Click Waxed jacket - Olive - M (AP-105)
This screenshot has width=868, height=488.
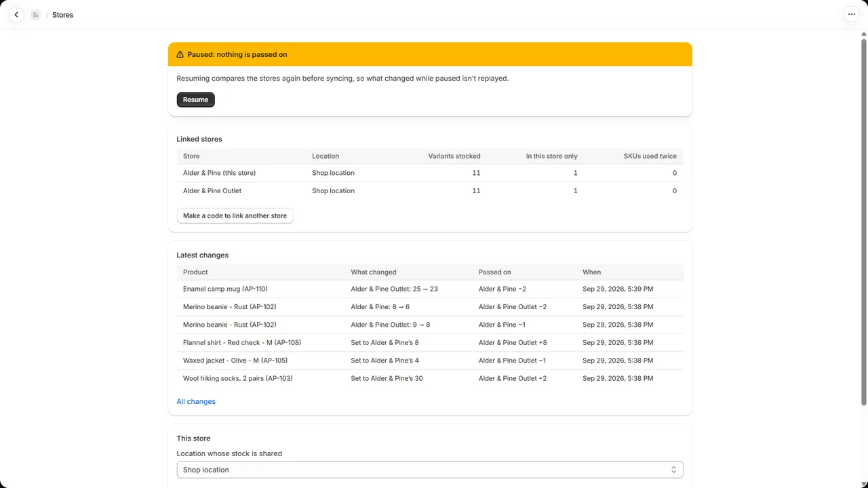235,361
